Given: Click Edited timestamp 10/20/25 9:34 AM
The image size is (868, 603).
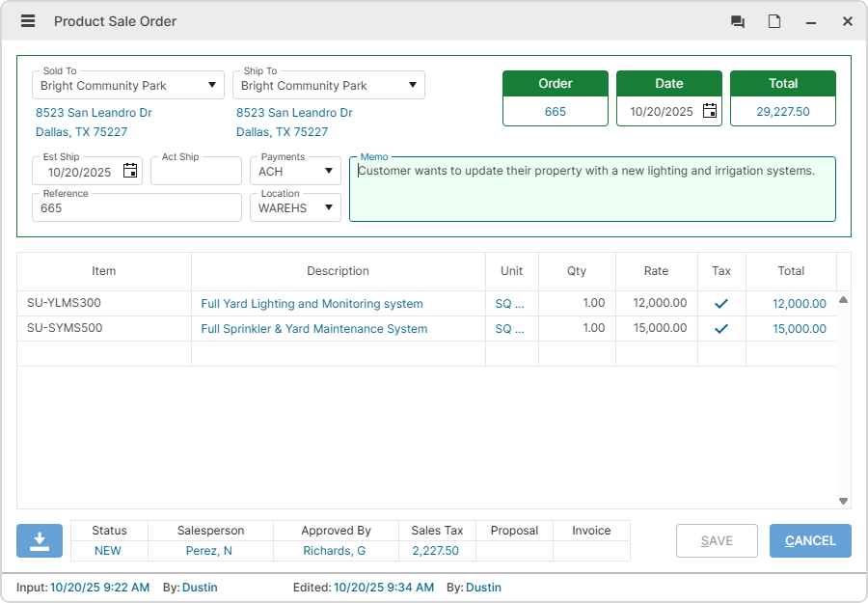Looking at the screenshot, I should click(384, 588).
